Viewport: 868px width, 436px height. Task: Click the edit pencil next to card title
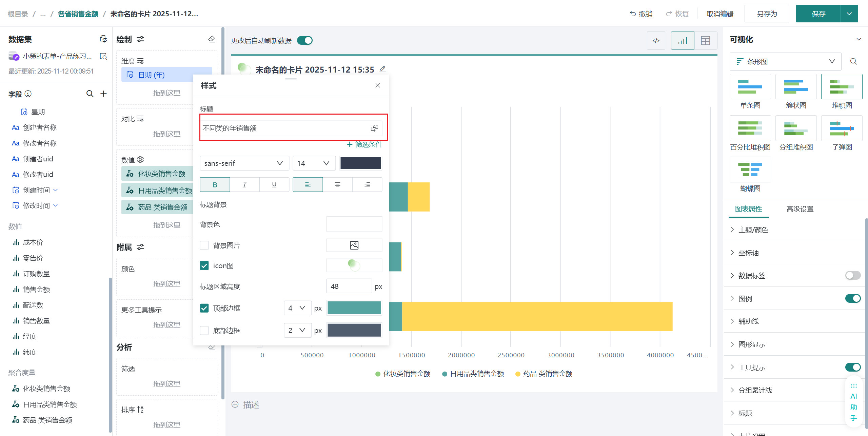tap(382, 69)
